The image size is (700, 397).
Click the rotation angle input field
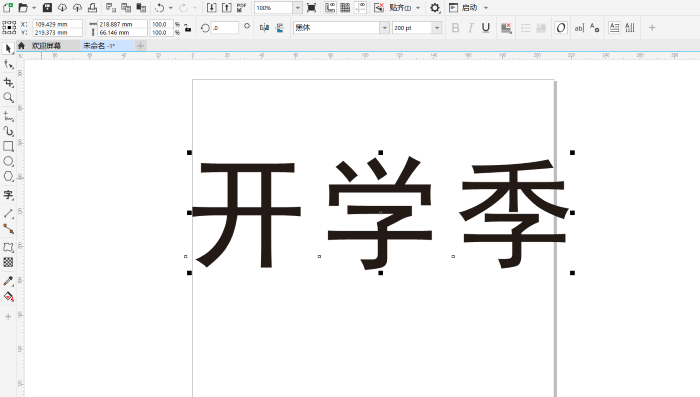225,28
